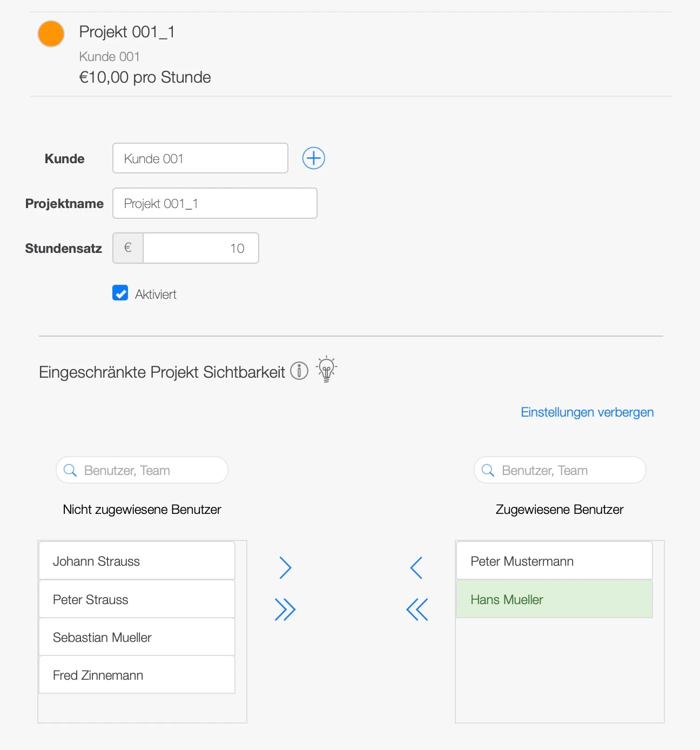
Task: Select Johann Strauss in unassigned users
Action: tap(136, 561)
